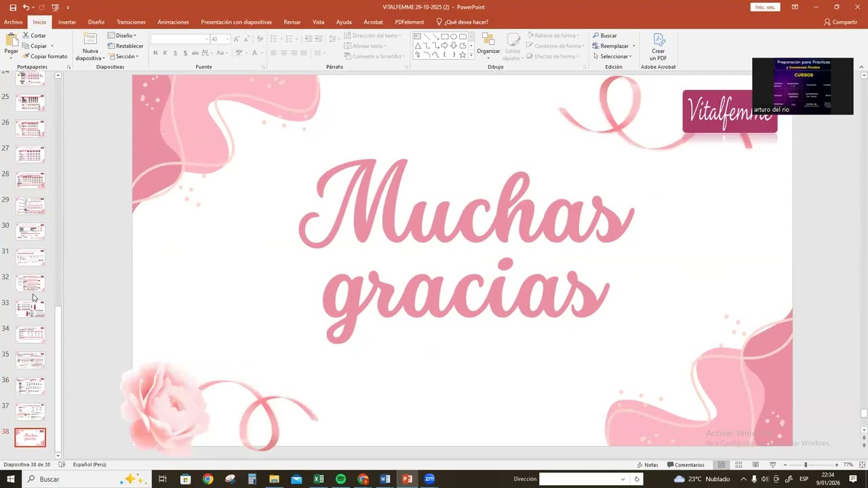
Task: Expand the Sección dropdown
Action: point(123,56)
